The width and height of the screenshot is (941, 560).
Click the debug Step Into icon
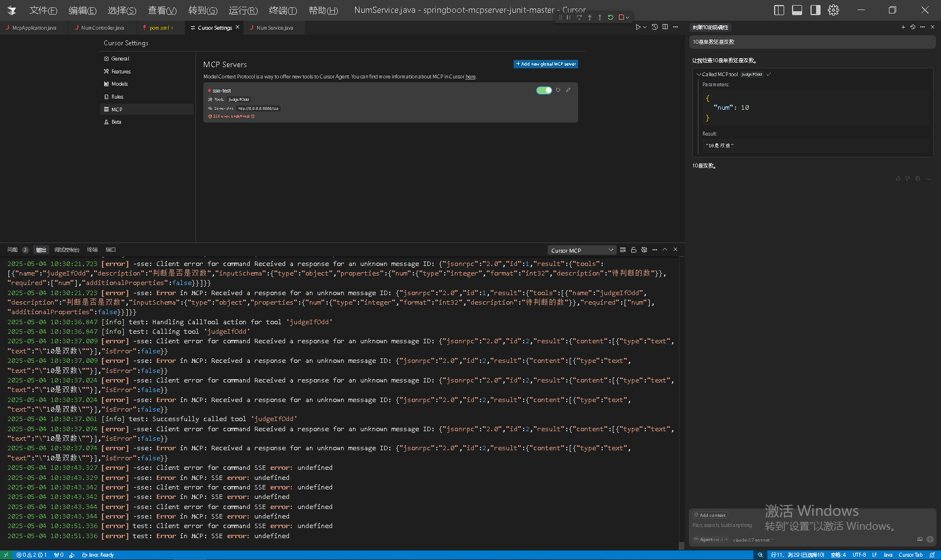(x=589, y=17)
